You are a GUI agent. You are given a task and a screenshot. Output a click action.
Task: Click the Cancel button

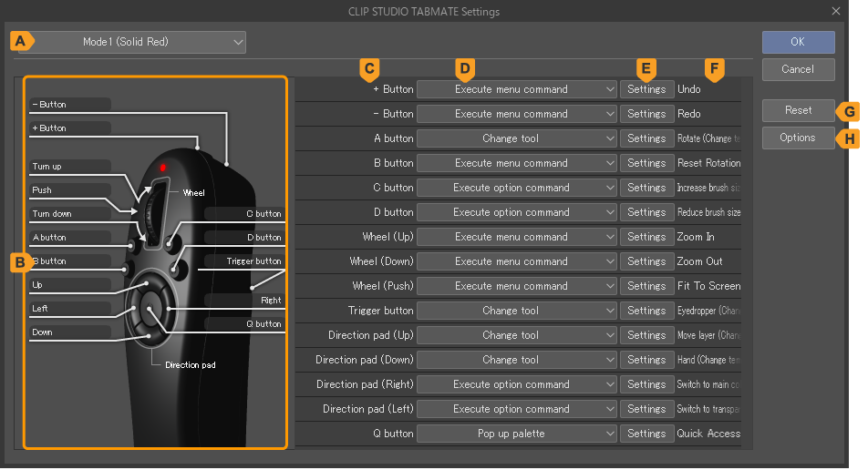(x=798, y=69)
